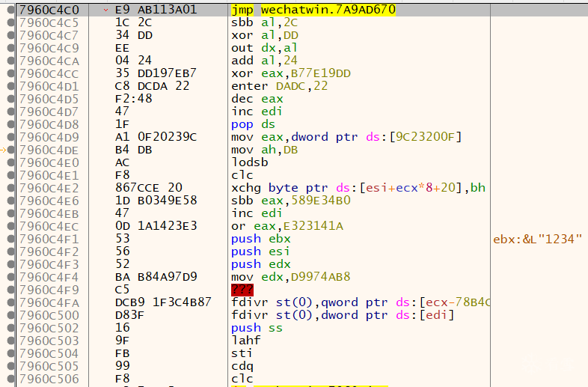588x387 pixels.
Task: Select address 7960C4E1
Action: [x=49, y=176]
